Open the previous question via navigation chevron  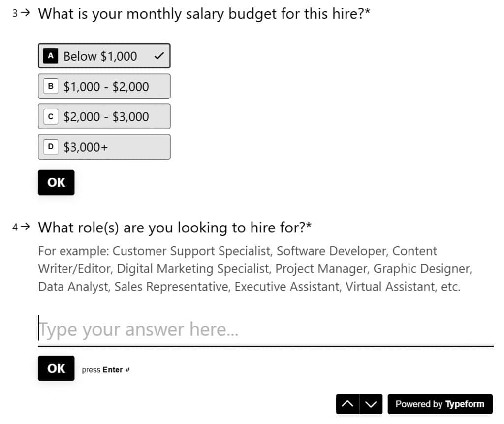[x=348, y=404]
